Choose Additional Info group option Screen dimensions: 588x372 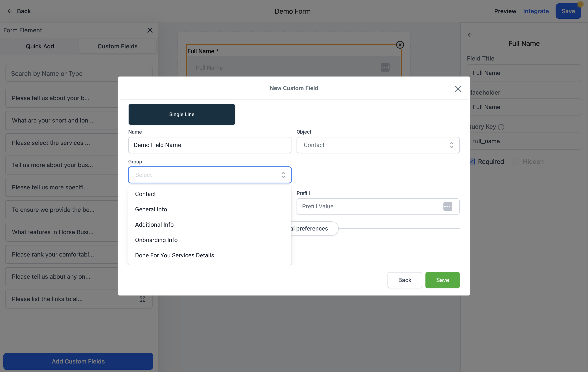[210, 225]
